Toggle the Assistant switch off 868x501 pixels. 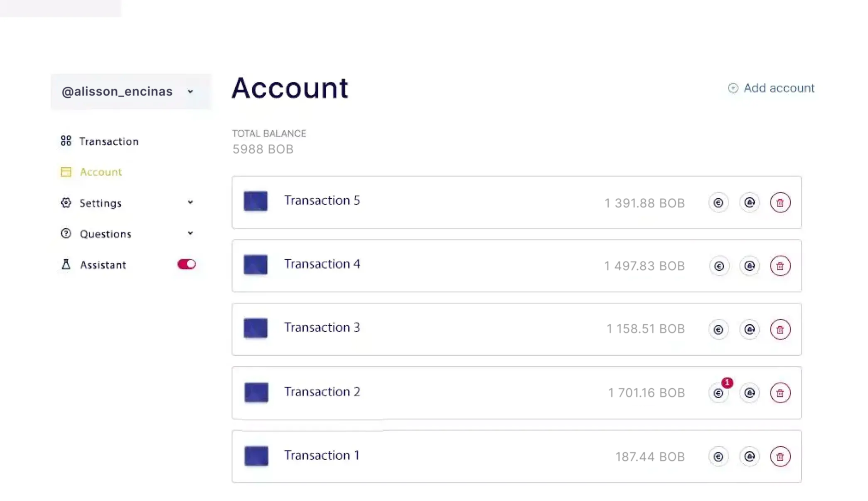pyautogui.click(x=186, y=264)
